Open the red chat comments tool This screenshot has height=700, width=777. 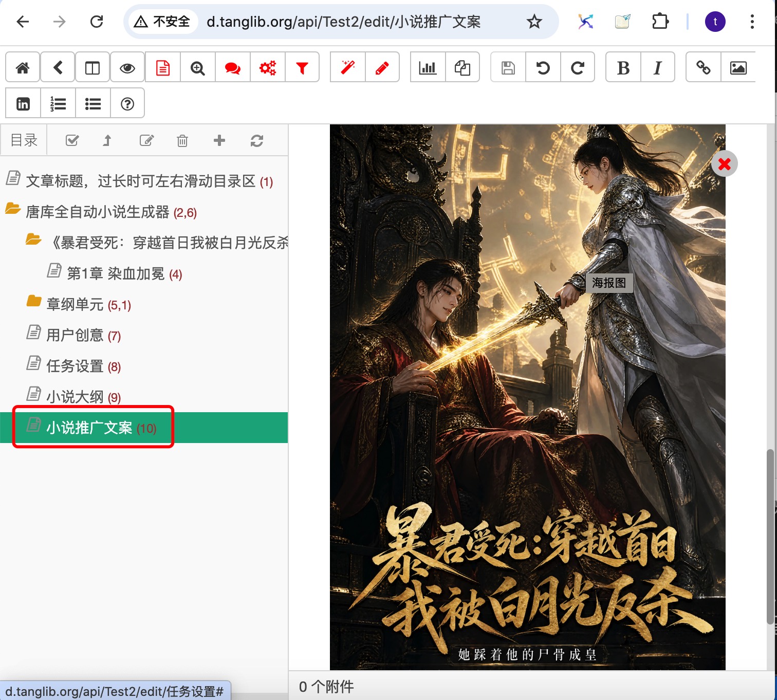pyautogui.click(x=232, y=67)
